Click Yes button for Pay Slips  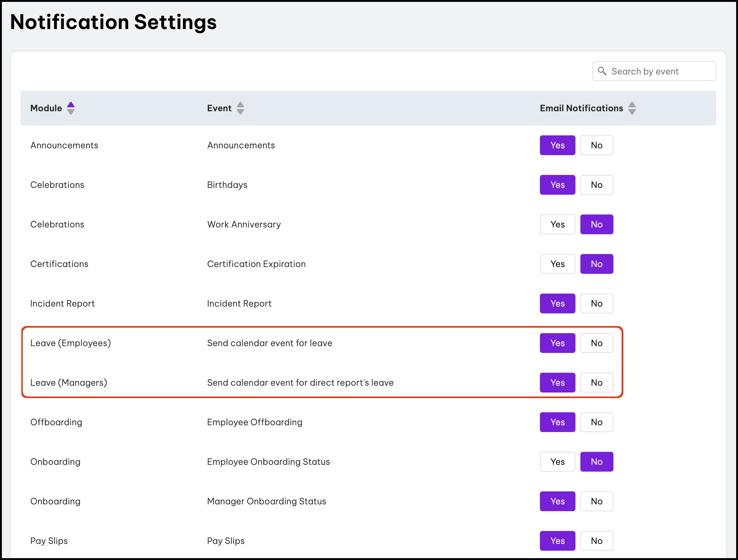click(x=557, y=541)
